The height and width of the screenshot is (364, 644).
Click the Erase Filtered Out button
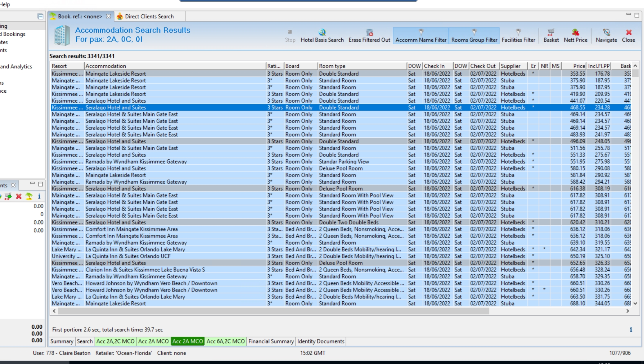[369, 36]
